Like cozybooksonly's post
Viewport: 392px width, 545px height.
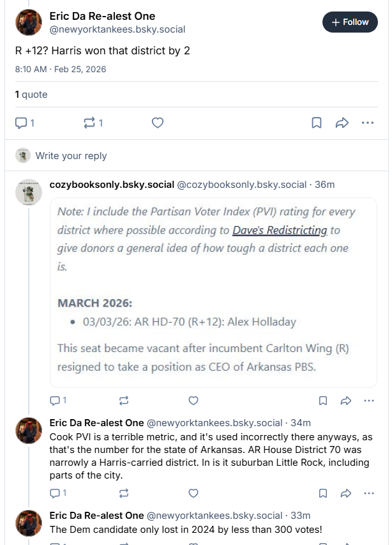coord(193,401)
